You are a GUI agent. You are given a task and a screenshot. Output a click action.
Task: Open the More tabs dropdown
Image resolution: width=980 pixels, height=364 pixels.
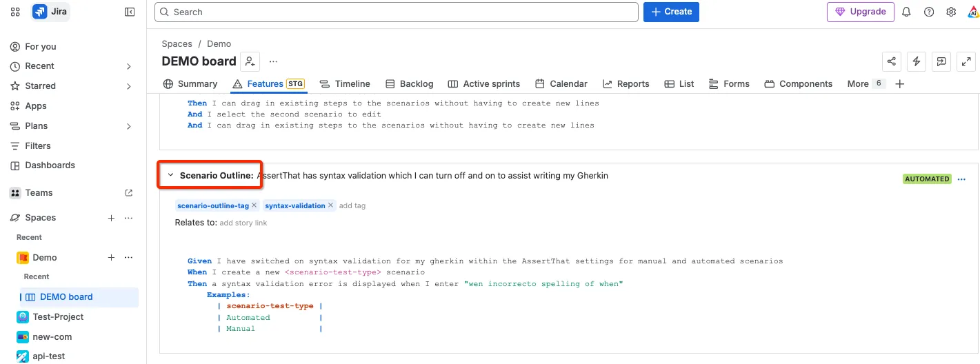point(866,84)
